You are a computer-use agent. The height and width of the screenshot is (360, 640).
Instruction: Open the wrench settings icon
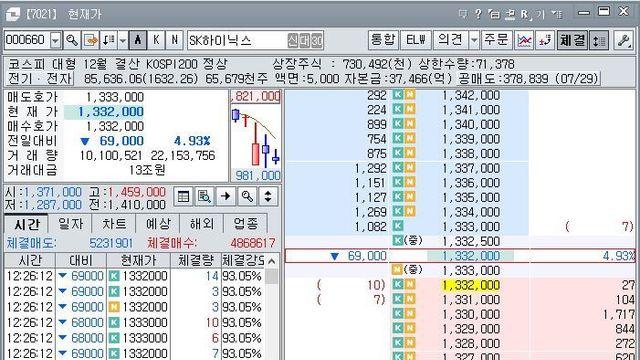click(x=623, y=40)
